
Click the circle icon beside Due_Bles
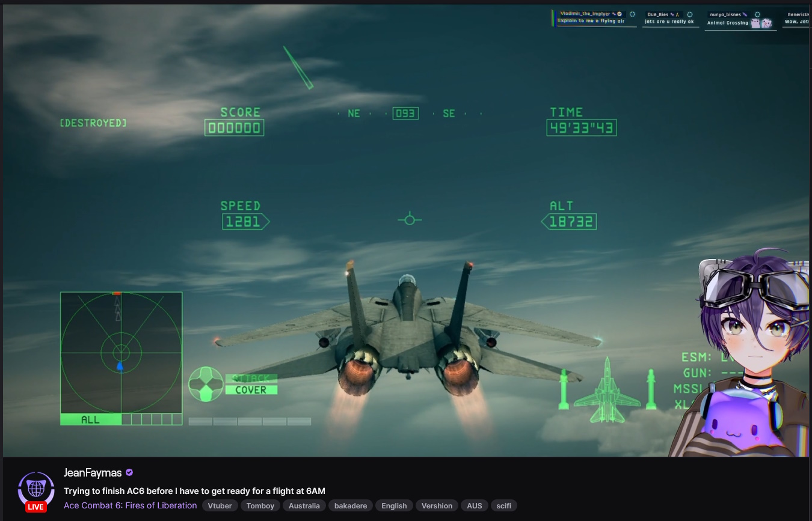click(690, 14)
